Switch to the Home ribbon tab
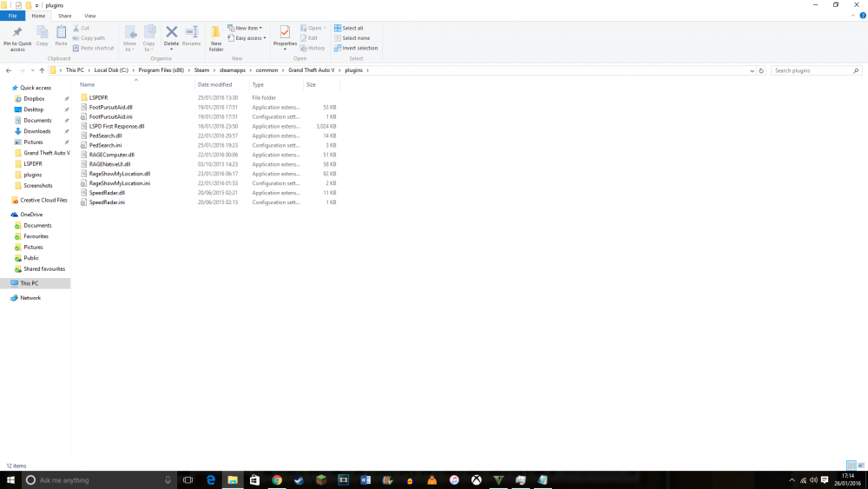The width and height of the screenshot is (868, 489). 38,16
